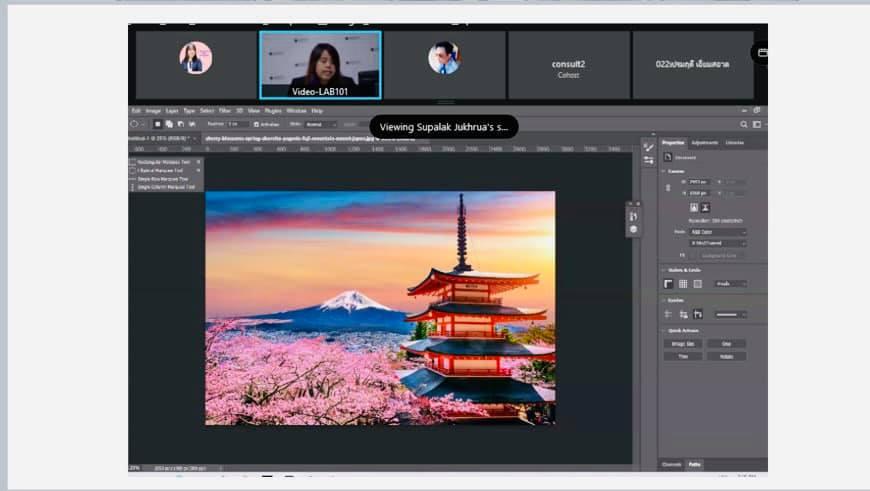
Task: Select the Single Row Marquee Tool
Action: click(165, 179)
